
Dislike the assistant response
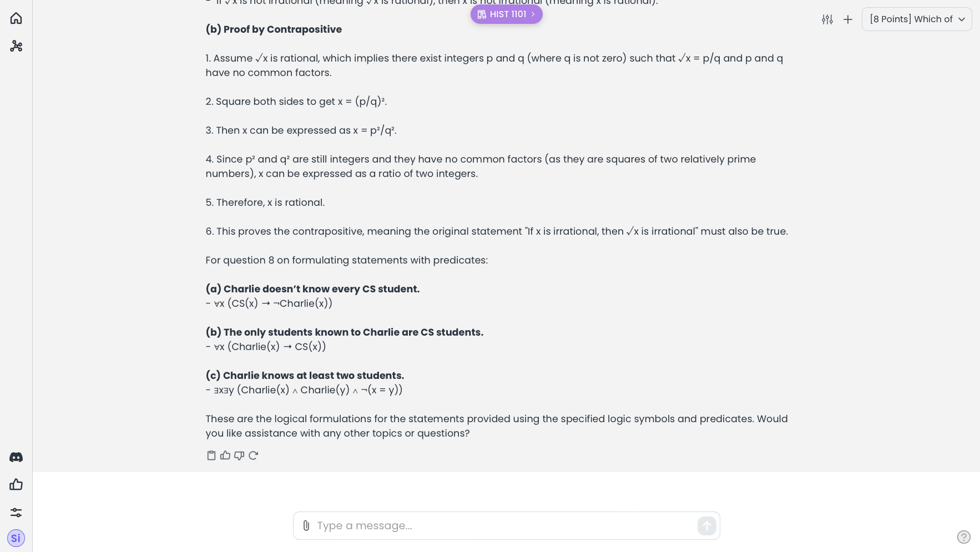click(x=239, y=455)
